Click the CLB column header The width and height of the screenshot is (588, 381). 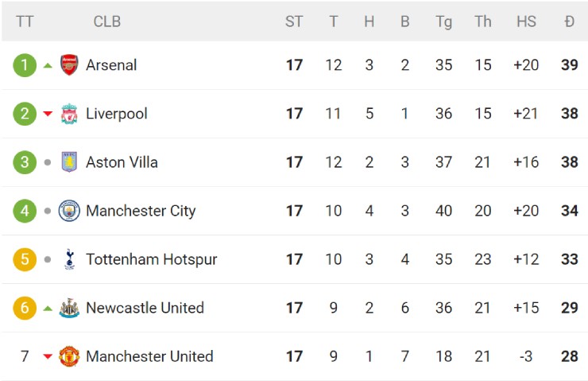[107, 21]
